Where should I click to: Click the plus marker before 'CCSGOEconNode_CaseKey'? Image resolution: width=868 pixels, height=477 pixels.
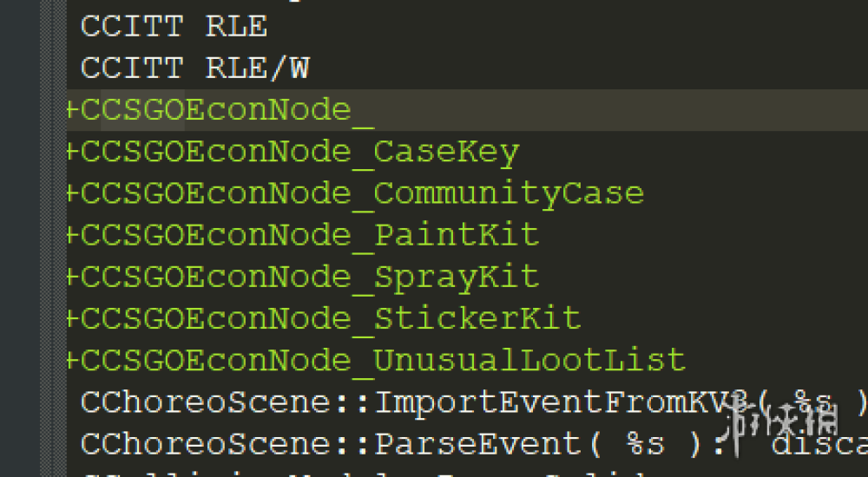(72, 153)
